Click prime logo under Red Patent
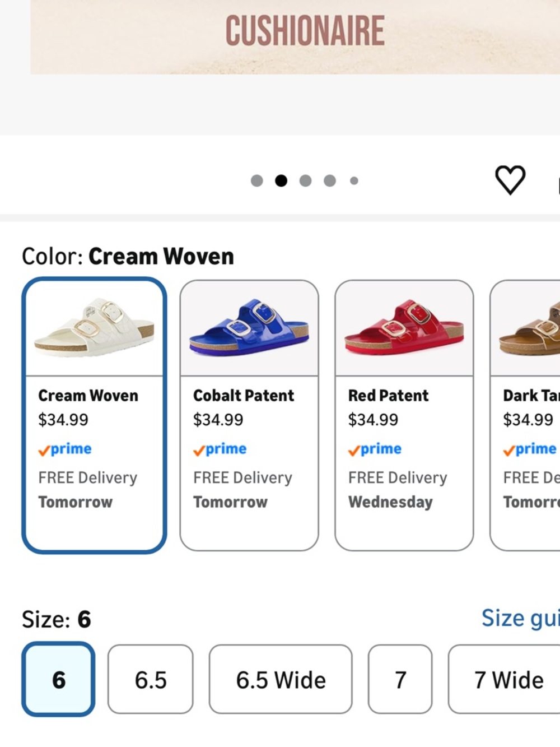Image resolution: width=560 pixels, height=747 pixels. [375, 449]
